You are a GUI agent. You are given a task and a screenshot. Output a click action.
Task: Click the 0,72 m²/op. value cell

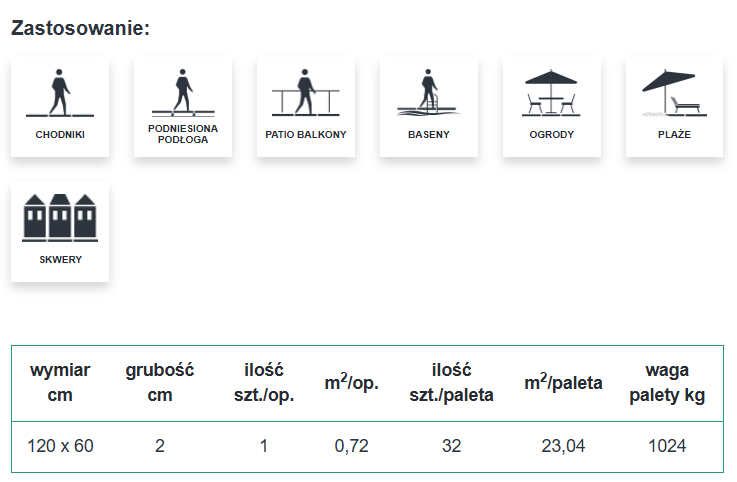352,446
